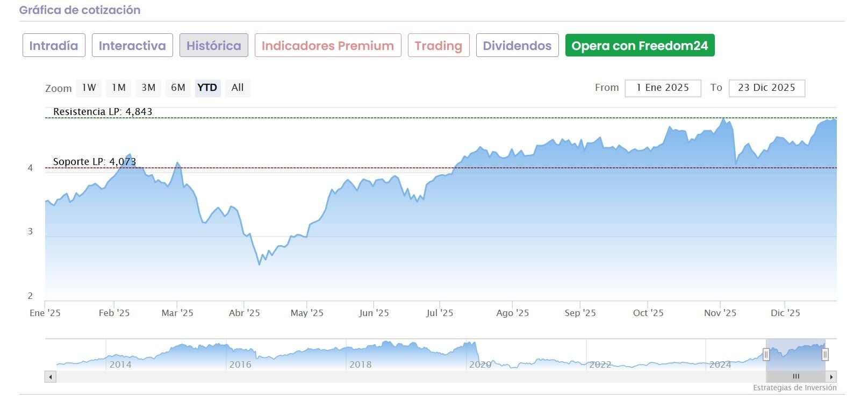This screenshot has width=868, height=415.
Task: Open the Trading tab
Action: click(439, 46)
